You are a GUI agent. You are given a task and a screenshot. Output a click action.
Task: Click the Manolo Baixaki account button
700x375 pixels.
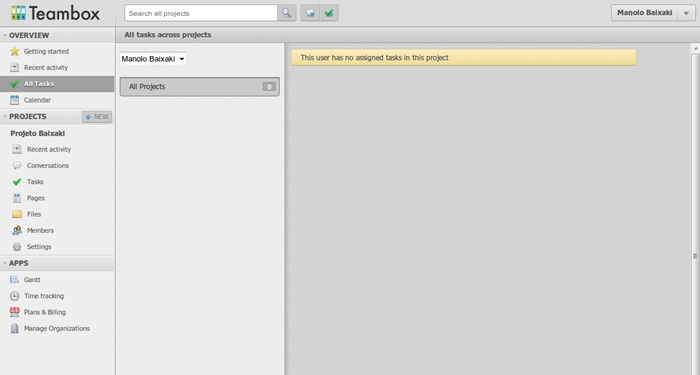click(x=644, y=13)
